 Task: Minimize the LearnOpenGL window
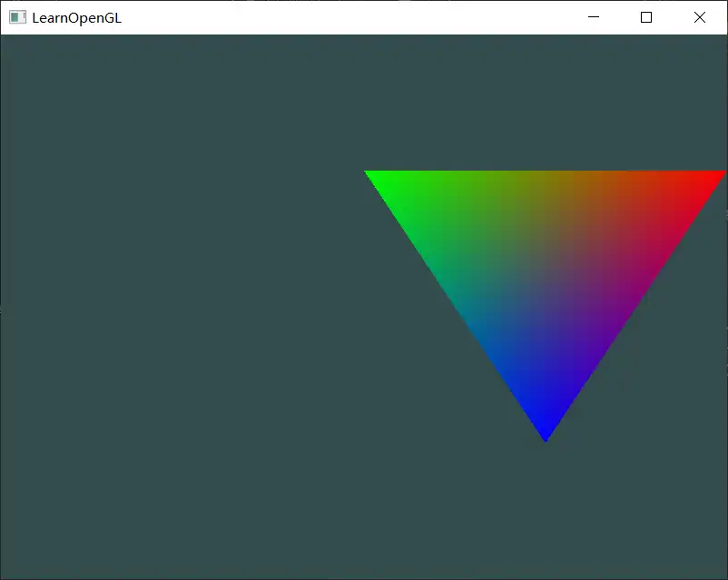click(594, 16)
